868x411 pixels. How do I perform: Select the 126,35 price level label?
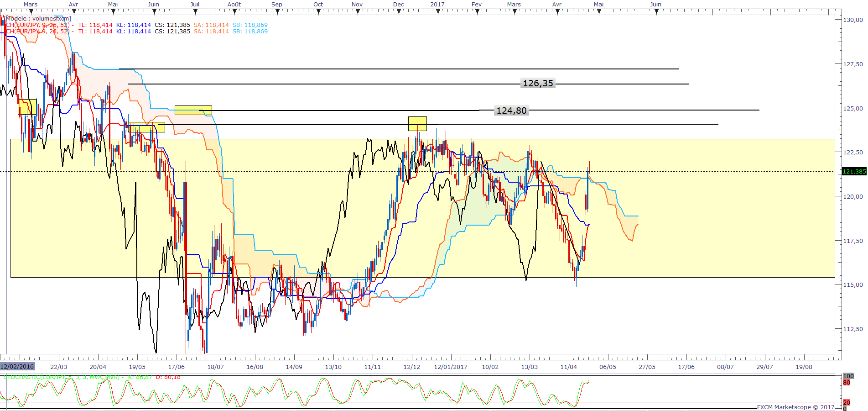click(538, 84)
